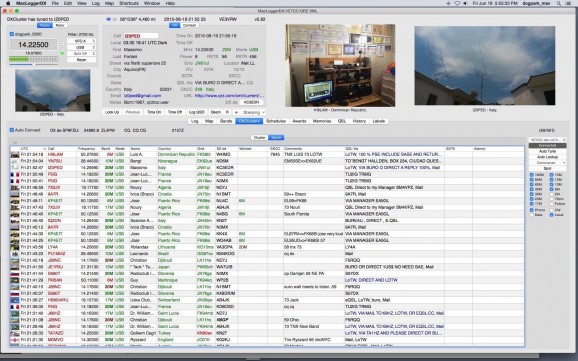Open the Split Off dropdown
Image resolution: width=578 pixels, height=361 pixels.
click(81, 53)
